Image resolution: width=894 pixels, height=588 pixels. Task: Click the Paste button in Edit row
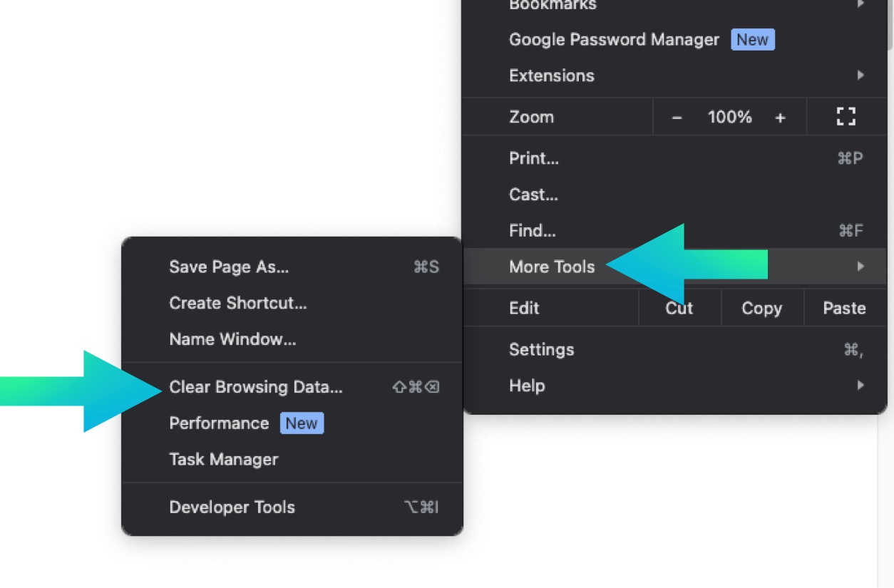click(844, 309)
